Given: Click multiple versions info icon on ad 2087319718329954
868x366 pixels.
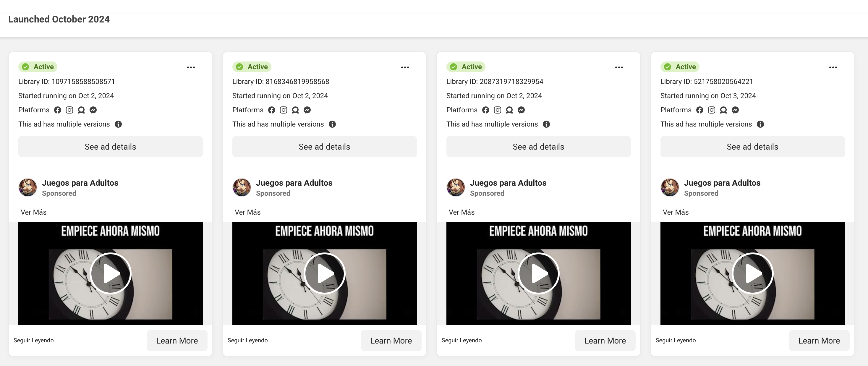Looking at the screenshot, I should tap(546, 124).
